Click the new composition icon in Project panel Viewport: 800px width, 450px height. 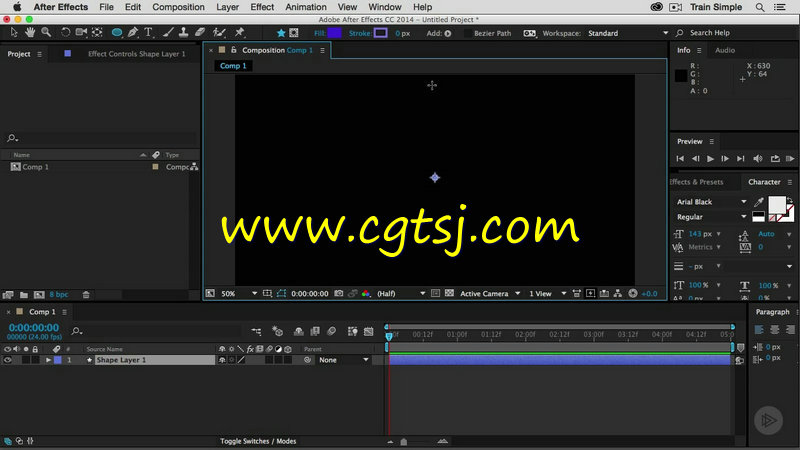click(x=39, y=295)
